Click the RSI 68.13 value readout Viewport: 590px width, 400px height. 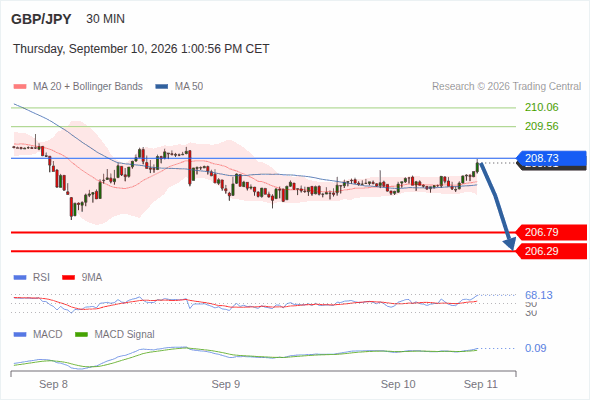point(539,295)
